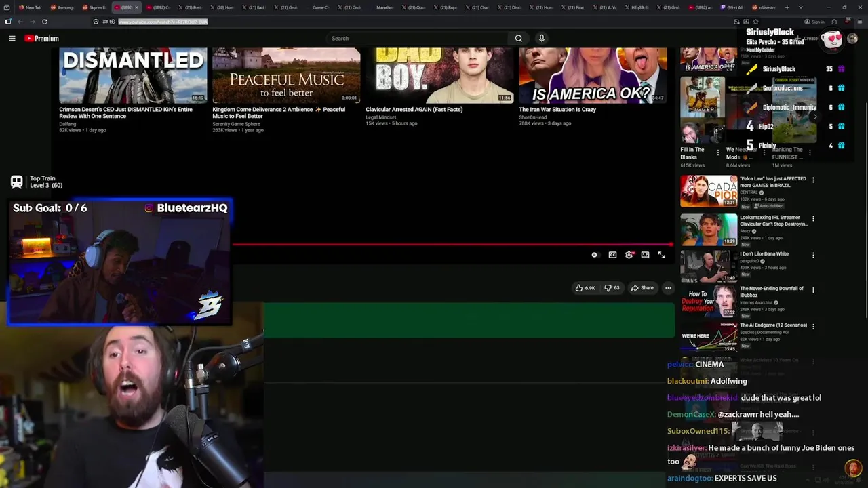The width and height of the screenshot is (868, 488).
Task: Open the I Don't Like Dana White thumbnail
Action: [709, 266]
